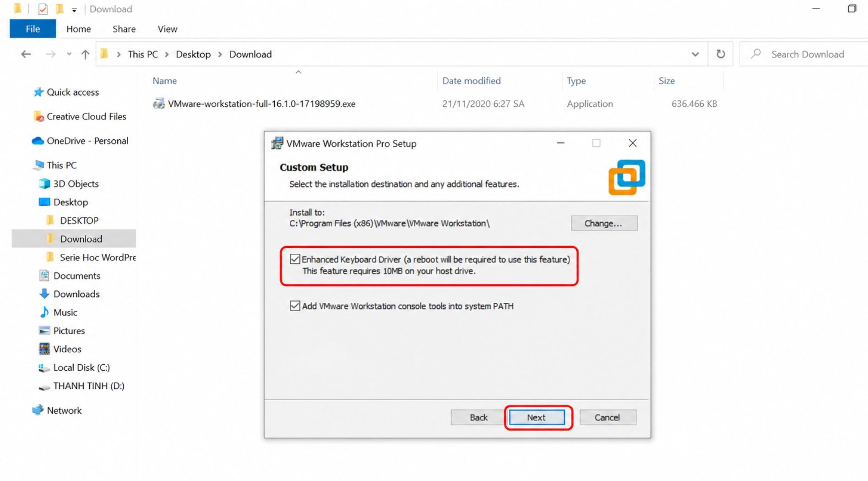868x481 pixels.
Task: Click the Quick access star icon
Action: [38, 92]
